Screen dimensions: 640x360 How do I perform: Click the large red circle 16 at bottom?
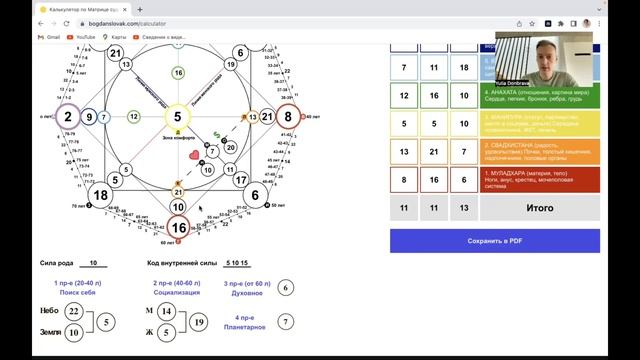coord(178,228)
